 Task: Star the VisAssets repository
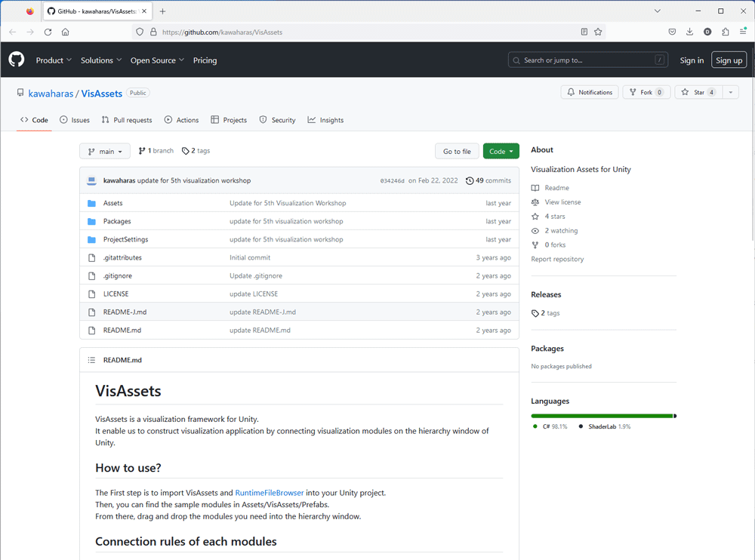click(698, 92)
